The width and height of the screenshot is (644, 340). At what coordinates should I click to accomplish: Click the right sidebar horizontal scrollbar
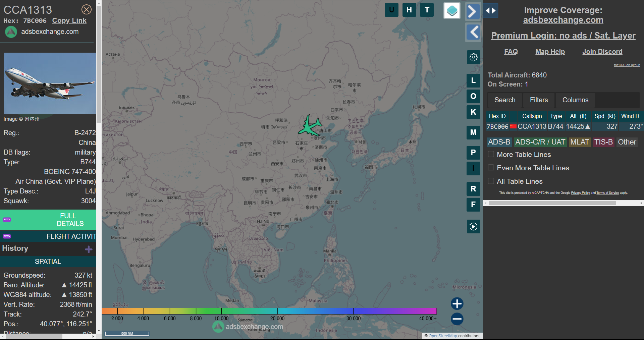click(x=552, y=203)
